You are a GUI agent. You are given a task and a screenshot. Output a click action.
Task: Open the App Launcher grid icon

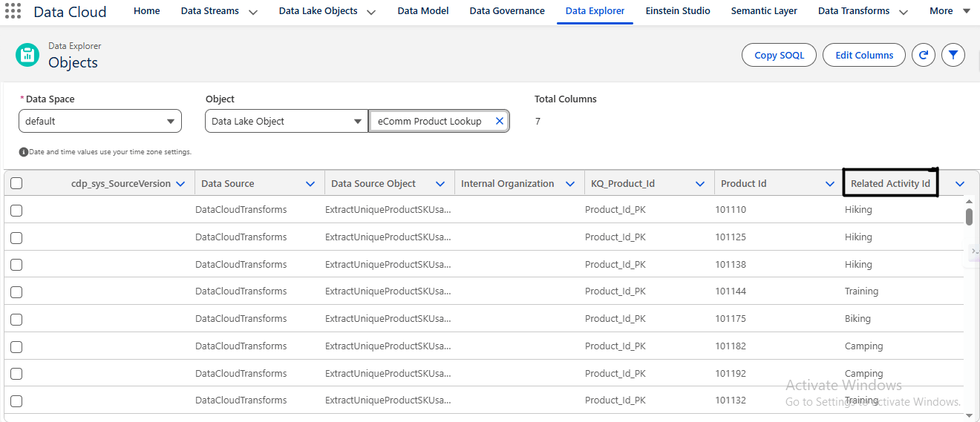tap(13, 11)
